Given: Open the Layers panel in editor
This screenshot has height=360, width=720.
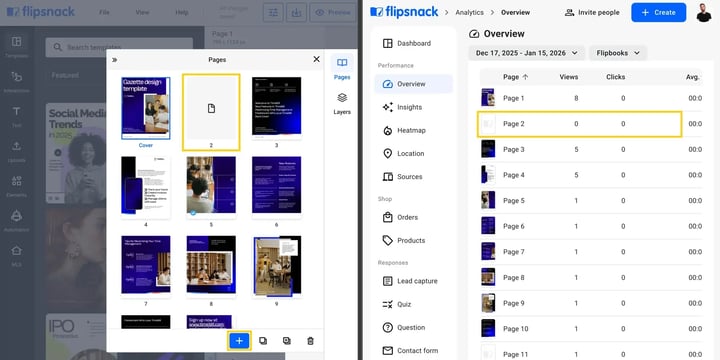Looking at the screenshot, I should [342, 103].
